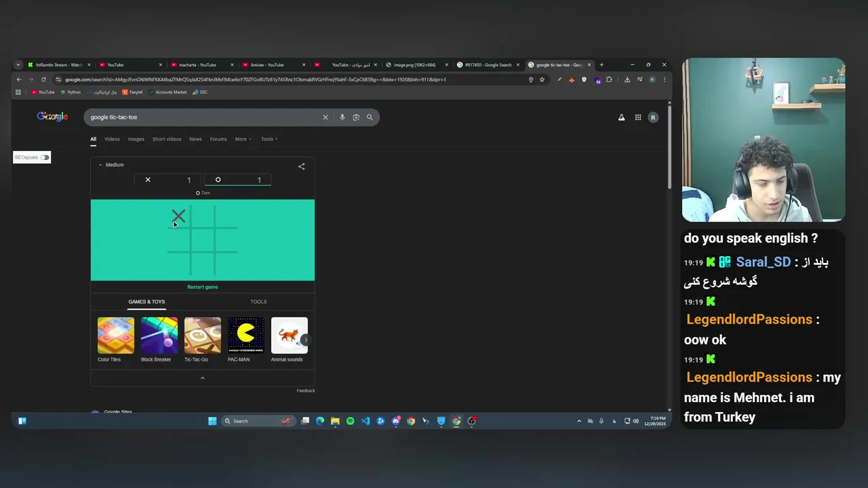868x488 pixels.
Task: Open the Google apps grid
Action: (638, 117)
